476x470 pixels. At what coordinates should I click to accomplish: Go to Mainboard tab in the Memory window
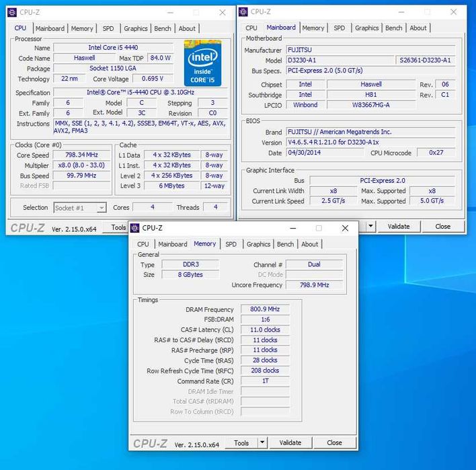172,244
